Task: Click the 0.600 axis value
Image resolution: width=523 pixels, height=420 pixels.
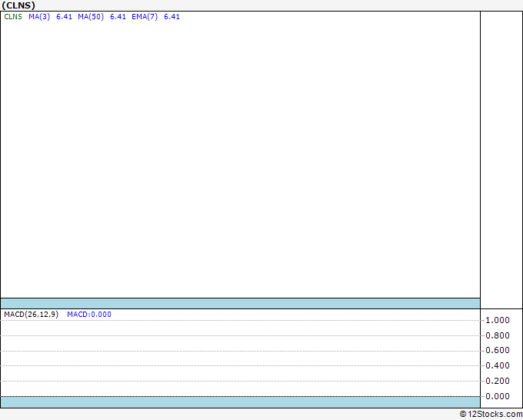Action: pos(498,350)
